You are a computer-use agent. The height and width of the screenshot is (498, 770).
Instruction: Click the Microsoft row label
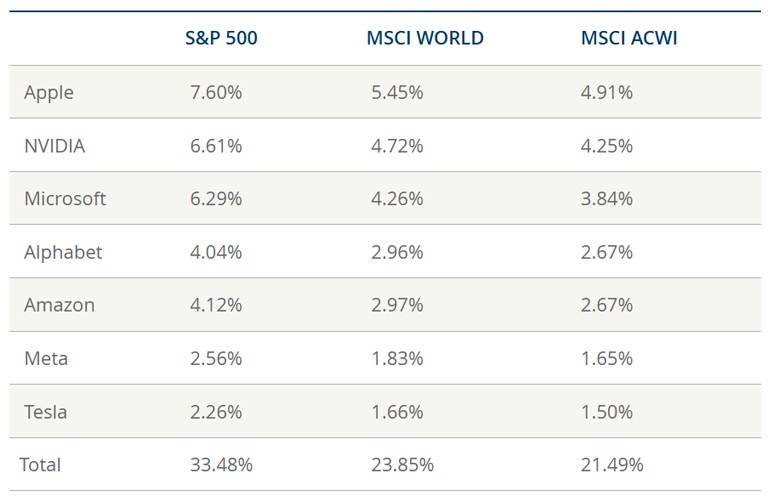65,199
